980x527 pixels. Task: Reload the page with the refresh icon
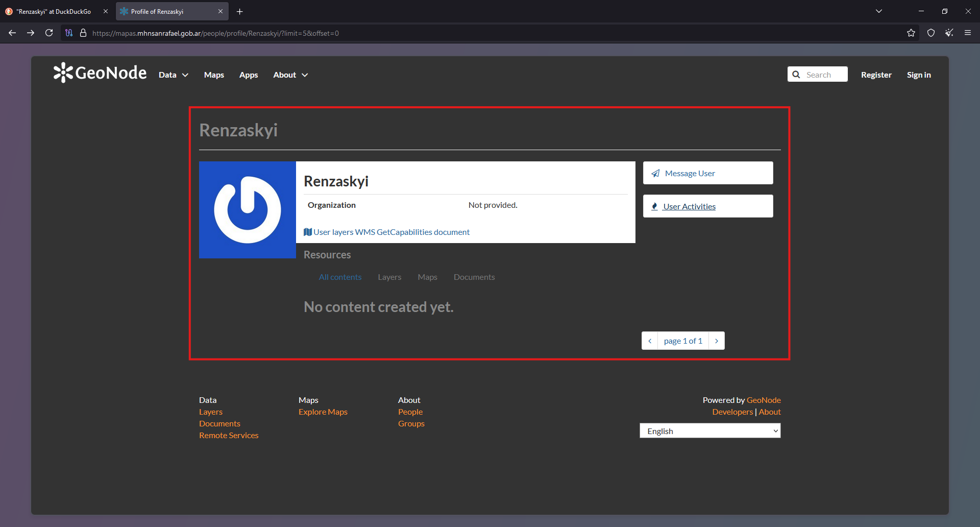(x=49, y=33)
